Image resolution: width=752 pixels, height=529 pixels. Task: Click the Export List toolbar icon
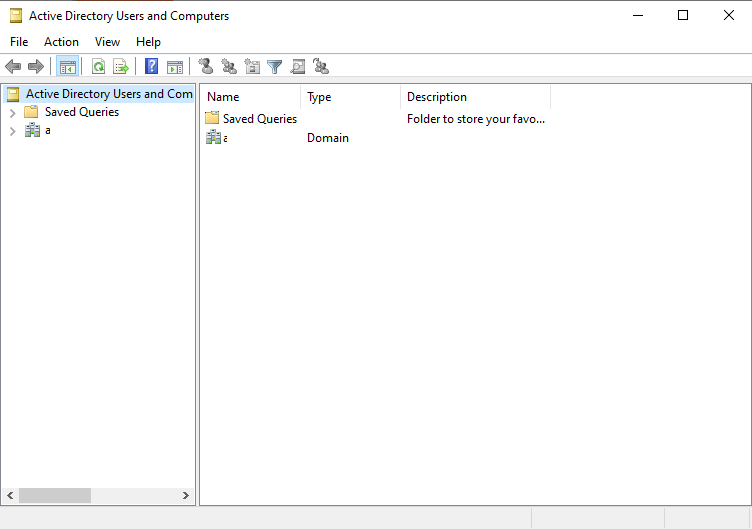coord(121,67)
